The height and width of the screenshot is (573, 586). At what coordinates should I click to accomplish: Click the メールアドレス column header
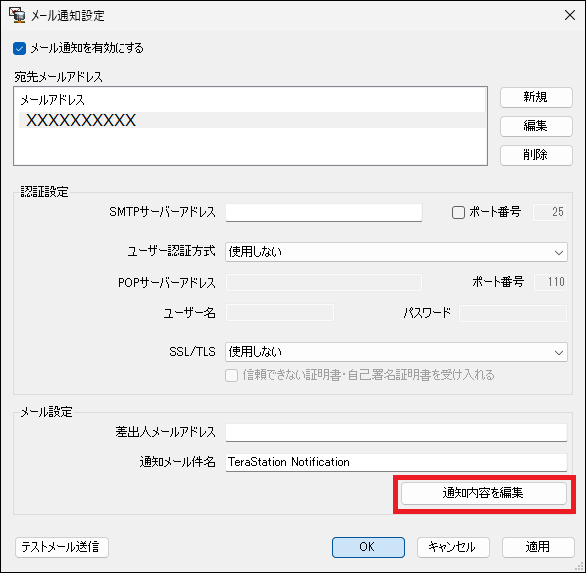(52, 100)
